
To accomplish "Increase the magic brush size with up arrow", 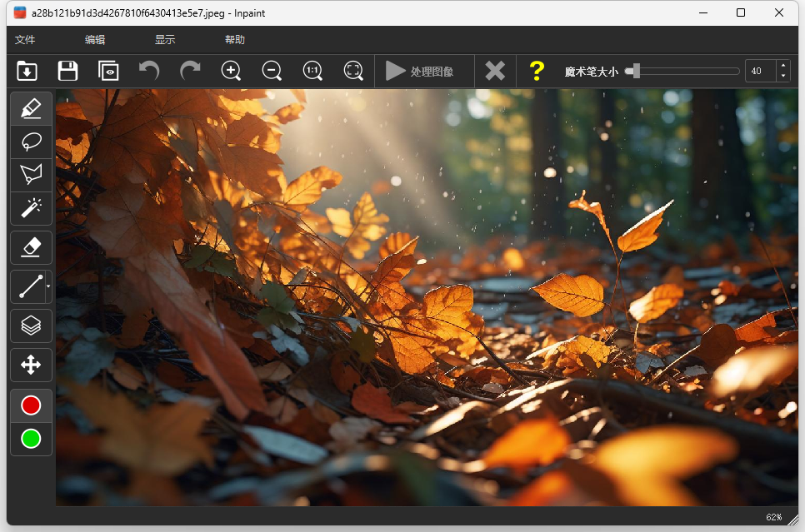I will click(782, 67).
